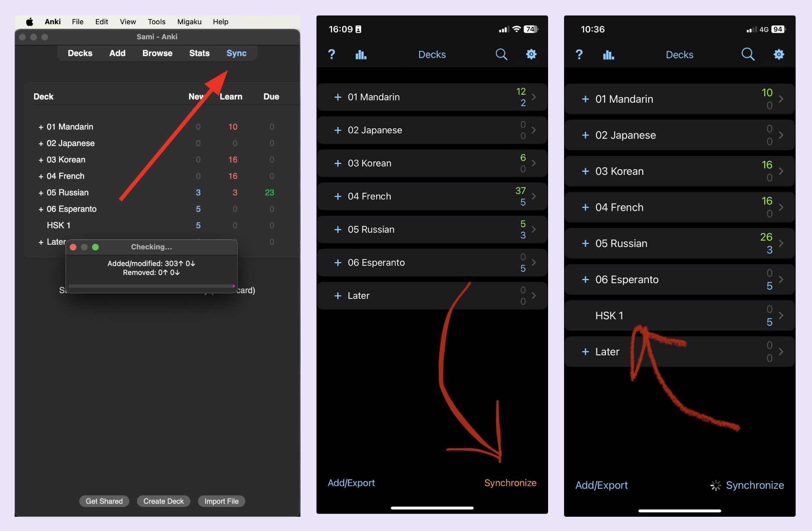Expand the 05 Russian deck on the desktop
This screenshot has width=812, height=531.
point(40,193)
